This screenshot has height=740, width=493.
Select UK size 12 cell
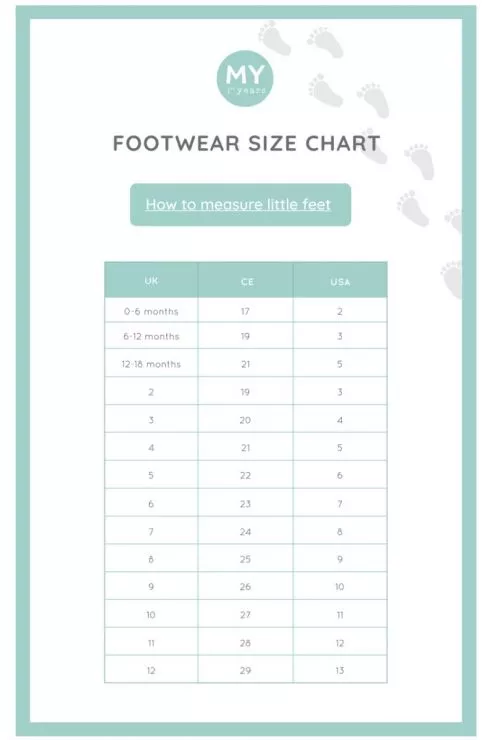pos(151,670)
